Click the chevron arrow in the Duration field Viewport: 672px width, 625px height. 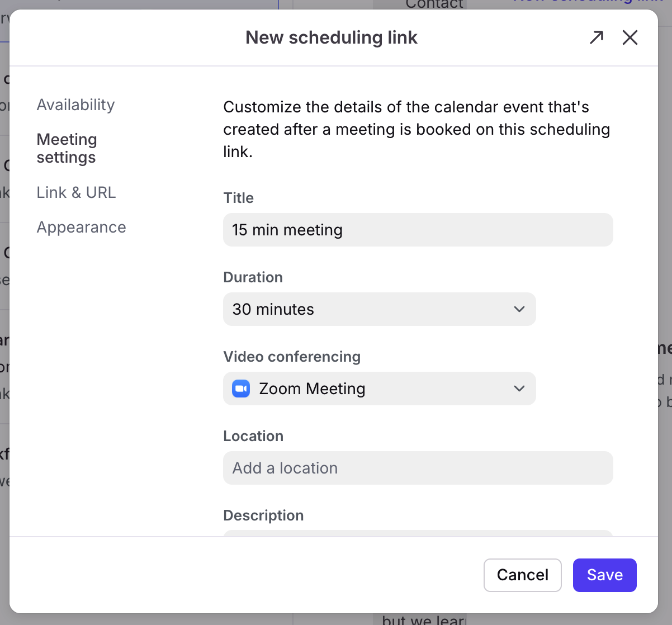(519, 309)
